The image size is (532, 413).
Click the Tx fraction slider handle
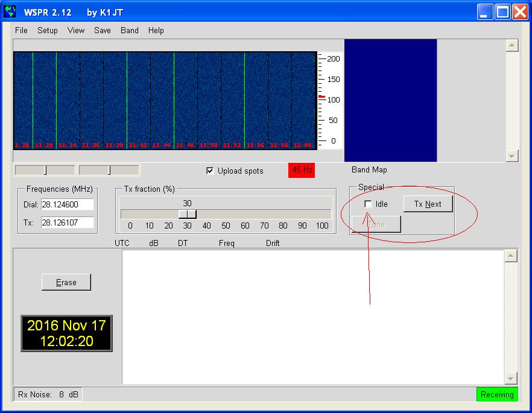pyautogui.click(x=188, y=214)
